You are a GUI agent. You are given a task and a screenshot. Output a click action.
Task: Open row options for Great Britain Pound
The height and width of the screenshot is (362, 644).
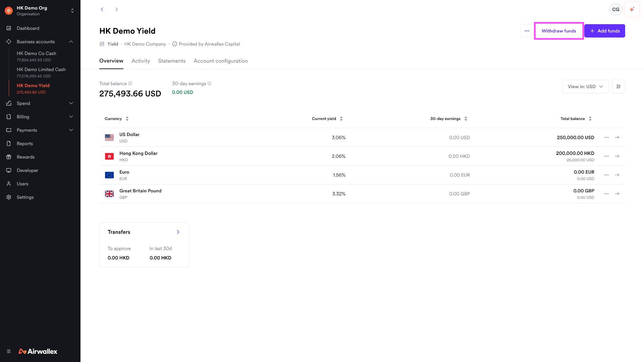point(606,194)
